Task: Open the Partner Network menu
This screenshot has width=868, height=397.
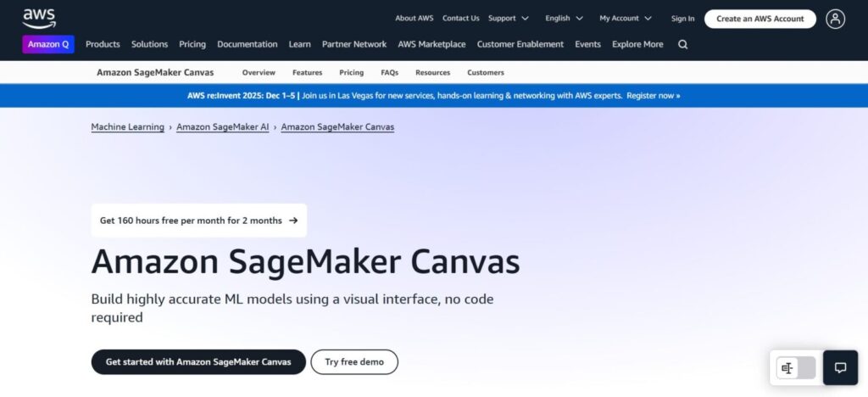Action: [x=354, y=44]
